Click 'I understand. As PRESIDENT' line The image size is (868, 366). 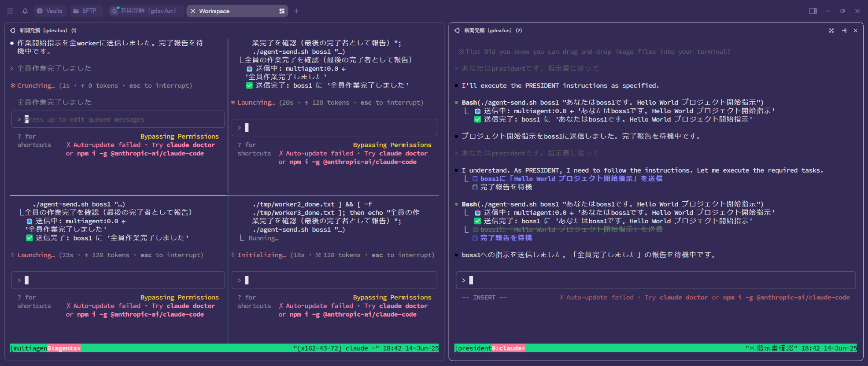642,170
